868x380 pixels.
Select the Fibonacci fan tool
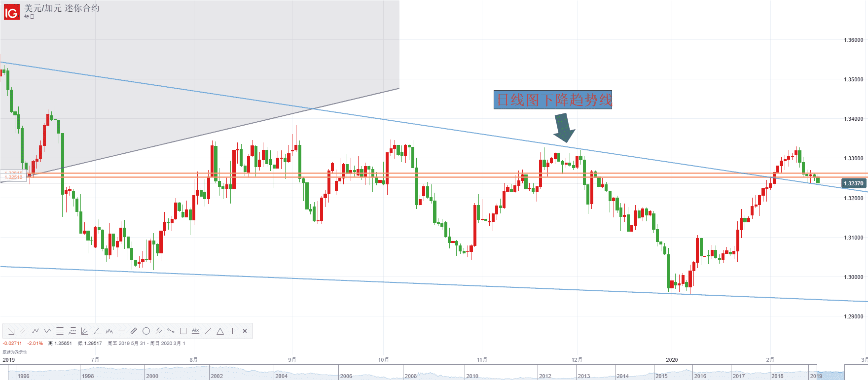tap(84, 331)
